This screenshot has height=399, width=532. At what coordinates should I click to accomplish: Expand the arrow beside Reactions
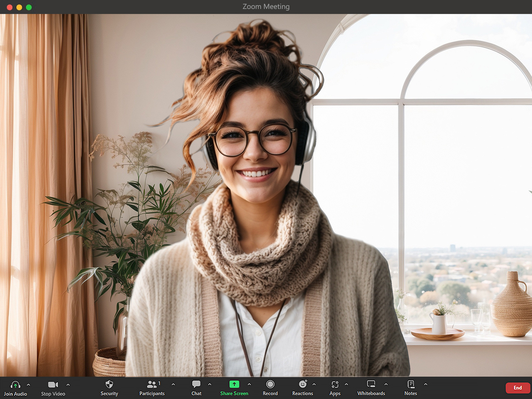(x=314, y=384)
